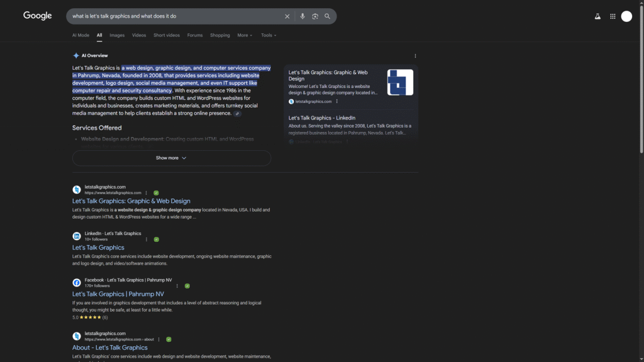
Task: Open the Google account avatar
Action: [626, 16]
